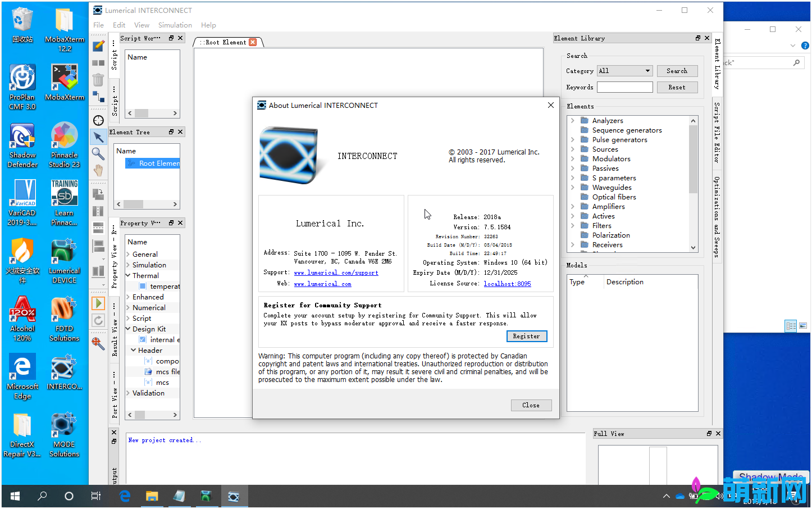The height and width of the screenshot is (509, 812).
Task: Click the Register button
Action: pos(527,337)
